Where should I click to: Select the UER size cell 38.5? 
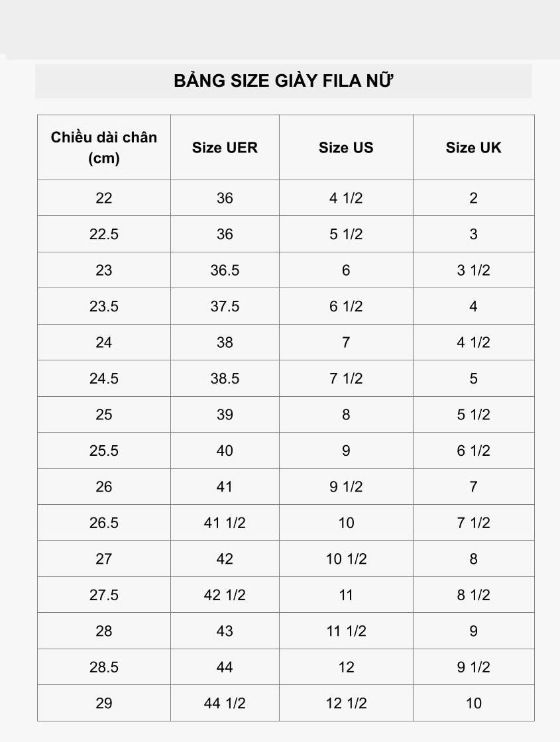pyautogui.click(x=225, y=378)
